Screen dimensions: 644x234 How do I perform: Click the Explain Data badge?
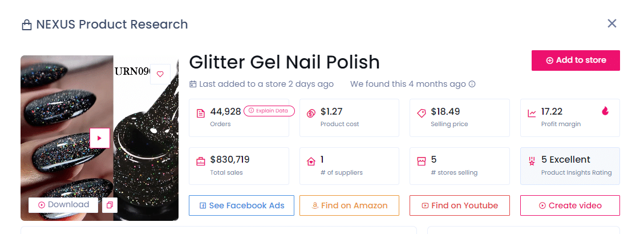tap(269, 111)
